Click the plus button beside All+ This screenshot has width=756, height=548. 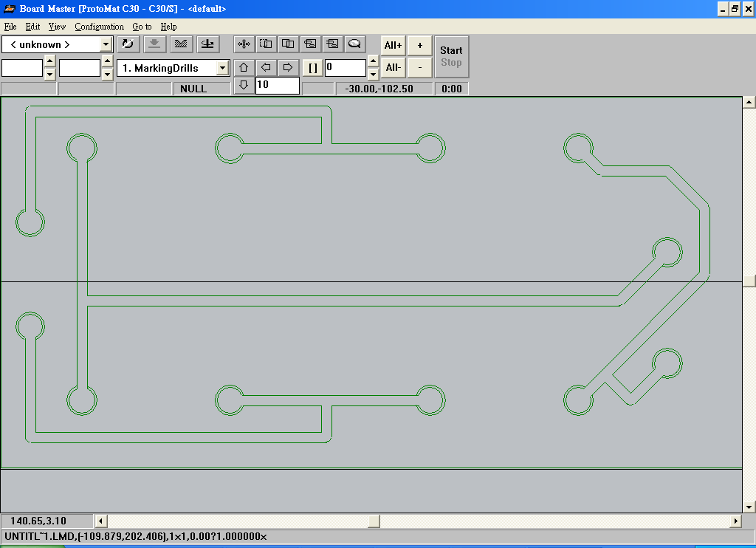coord(419,45)
